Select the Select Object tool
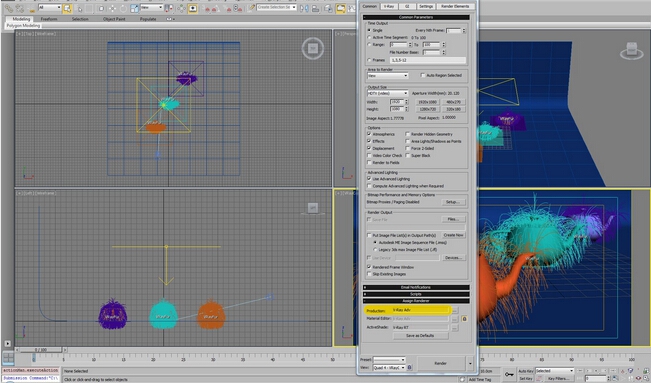Image resolution: width=651 pixels, height=383 pixels. coord(67,8)
